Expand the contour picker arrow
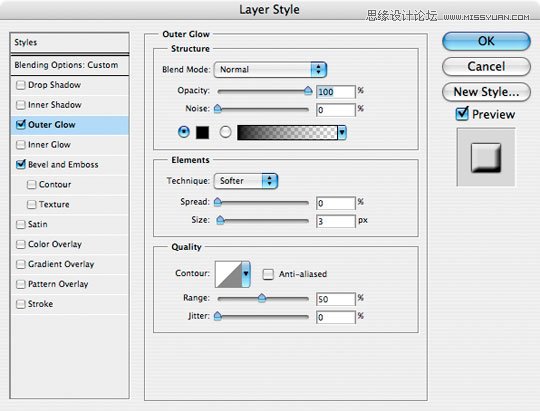Viewport: 540px width, 411px height. [x=246, y=274]
